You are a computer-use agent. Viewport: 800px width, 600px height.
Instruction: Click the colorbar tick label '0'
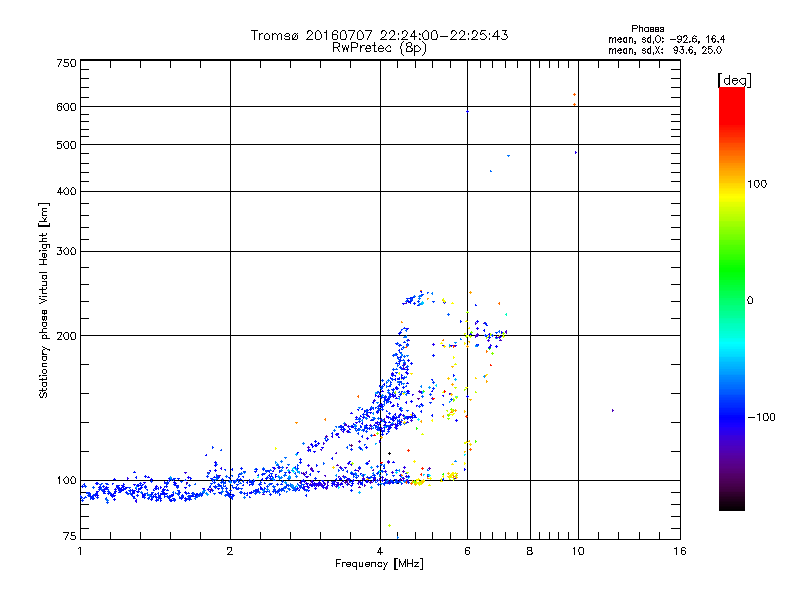[x=750, y=301]
